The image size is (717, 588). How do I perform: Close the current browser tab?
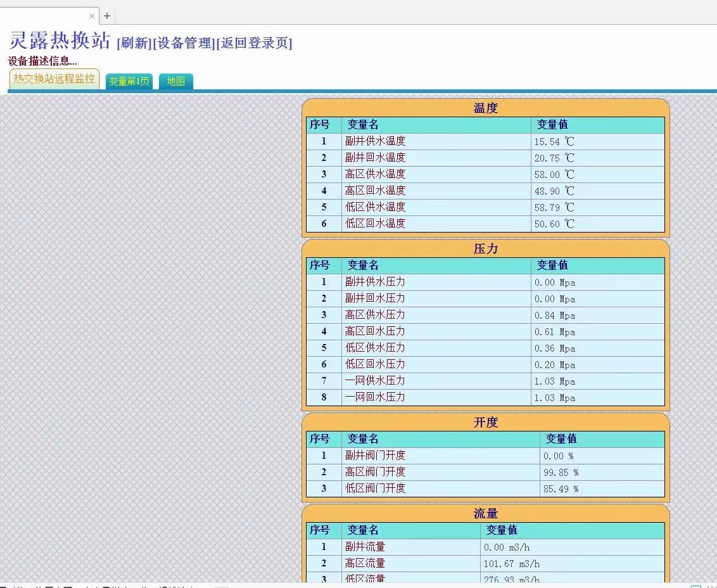(92, 16)
